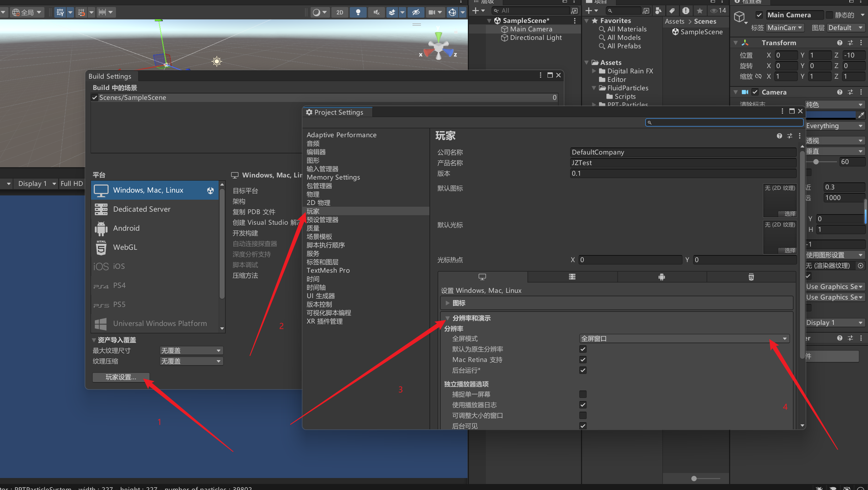Screen dimensions: 868x490
Task: Uncheck Scenes/SampleScene in build list
Action: pyautogui.click(x=94, y=98)
